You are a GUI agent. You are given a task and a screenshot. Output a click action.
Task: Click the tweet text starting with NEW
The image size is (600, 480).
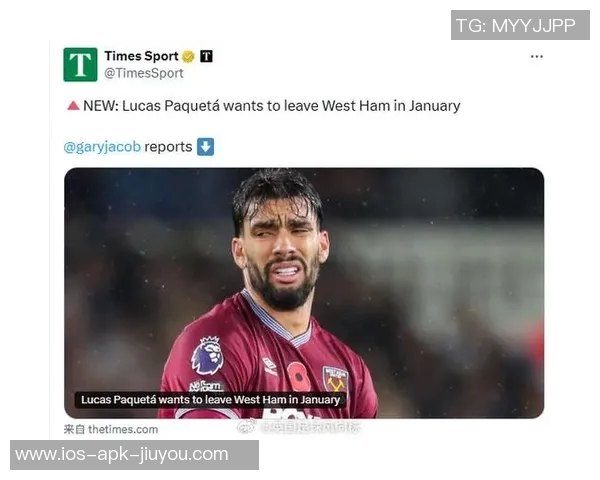click(x=272, y=106)
